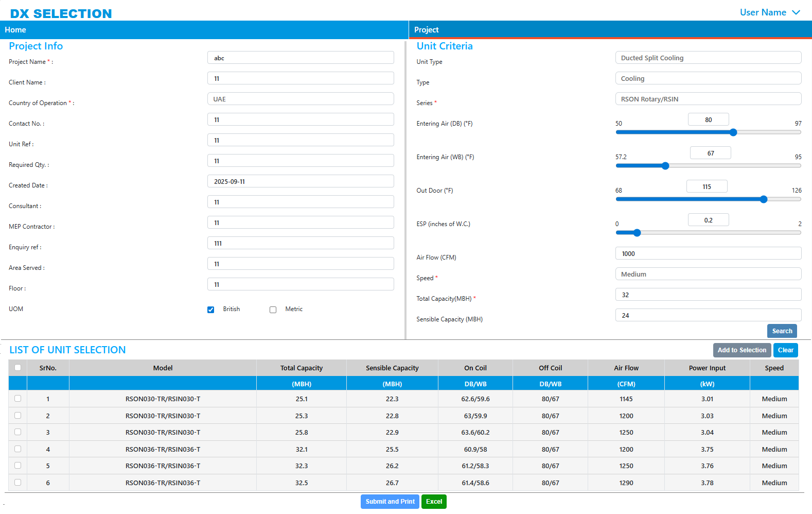Click the Power Input column header
812x514 pixels.
click(x=707, y=368)
